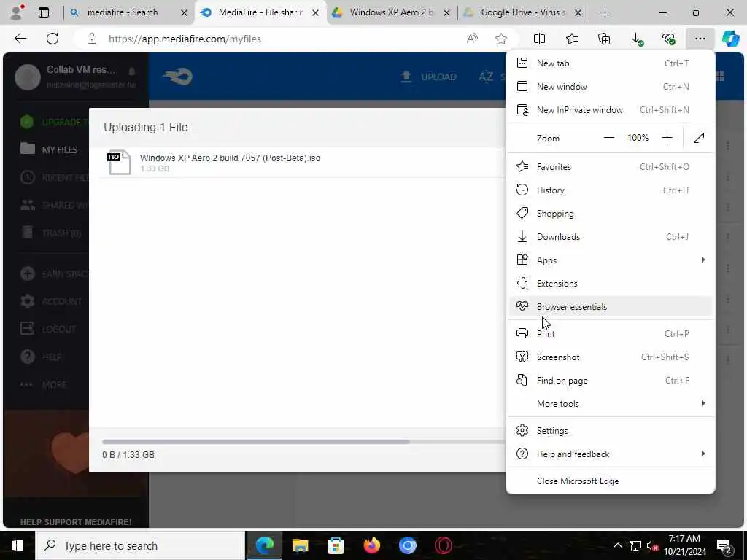
Task: Expand MORE in MediaFire sidebar
Action: click(x=43, y=384)
